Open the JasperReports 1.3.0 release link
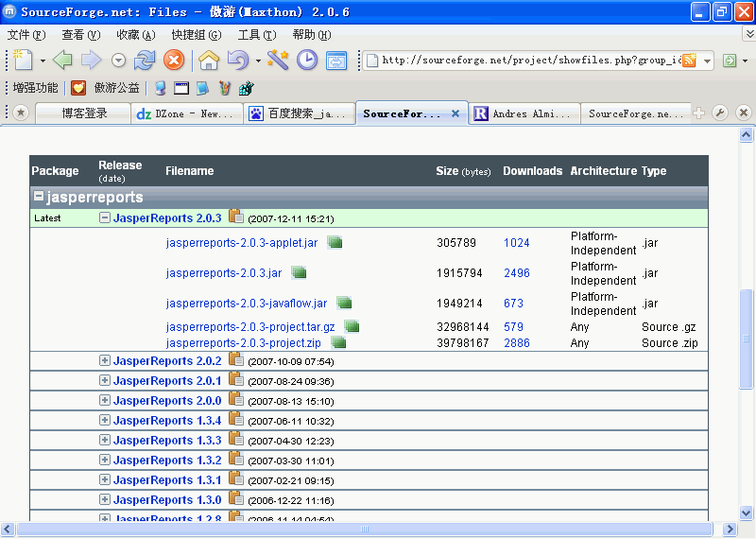 coord(167,500)
